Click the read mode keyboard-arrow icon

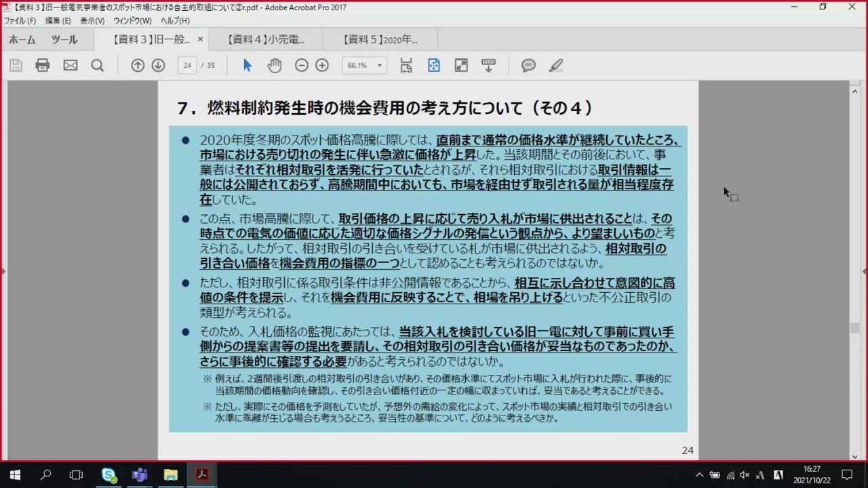488,66
